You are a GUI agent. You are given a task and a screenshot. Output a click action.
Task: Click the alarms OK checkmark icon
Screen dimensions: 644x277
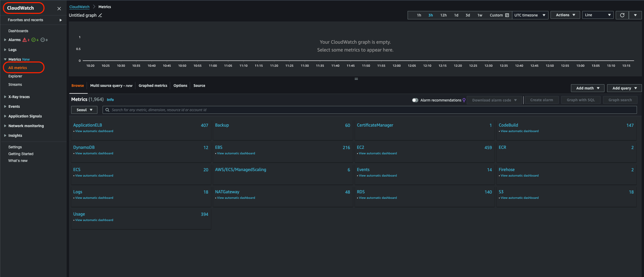pyautogui.click(x=34, y=40)
